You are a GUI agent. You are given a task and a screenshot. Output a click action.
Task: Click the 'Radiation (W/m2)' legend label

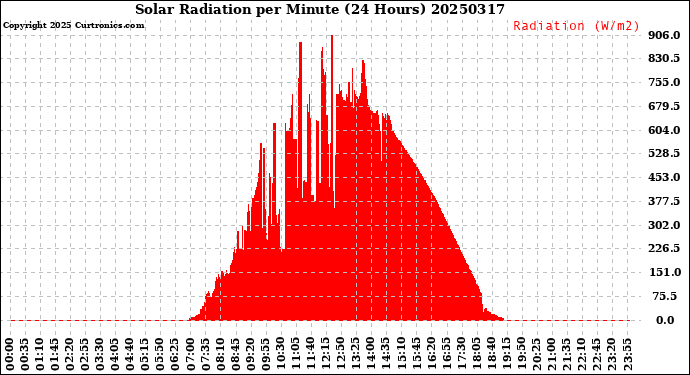(576, 26)
